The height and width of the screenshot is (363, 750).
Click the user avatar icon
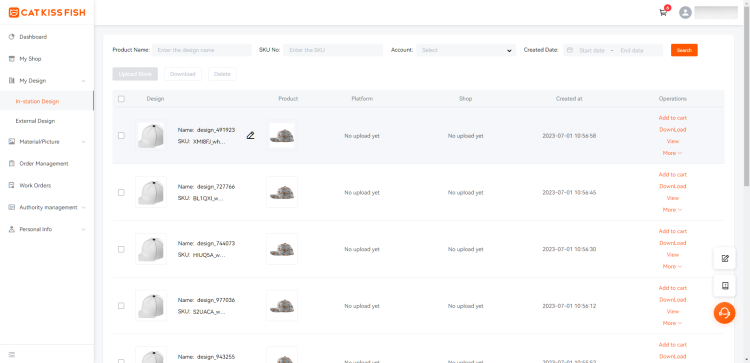click(x=685, y=12)
